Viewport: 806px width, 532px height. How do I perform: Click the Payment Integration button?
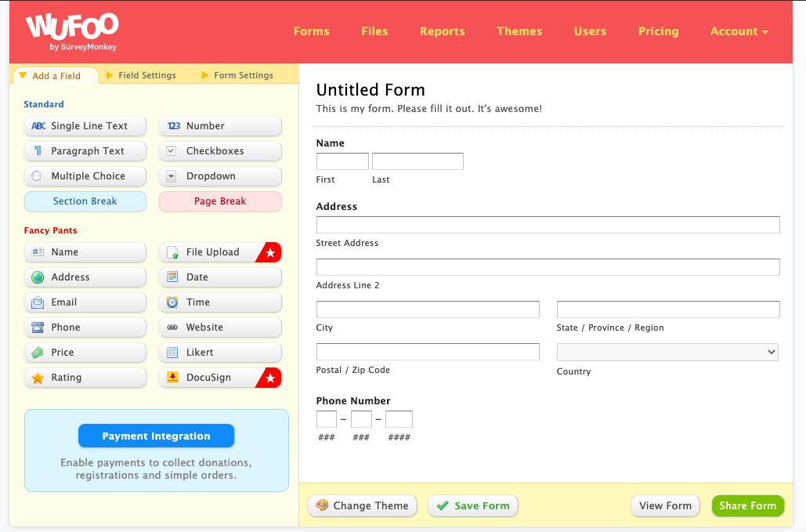(157, 436)
